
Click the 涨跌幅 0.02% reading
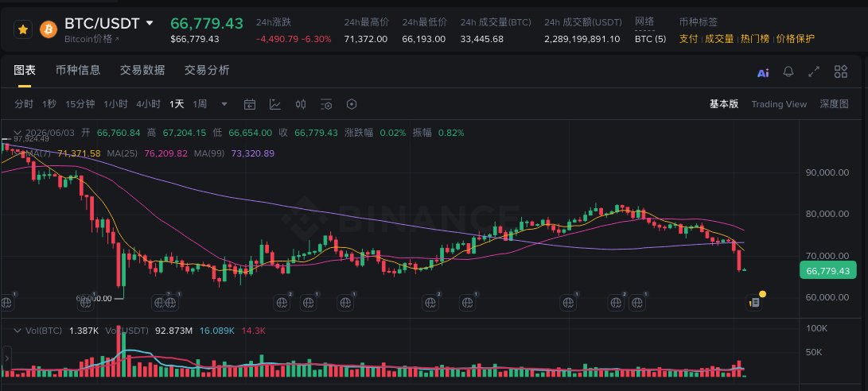click(x=376, y=133)
